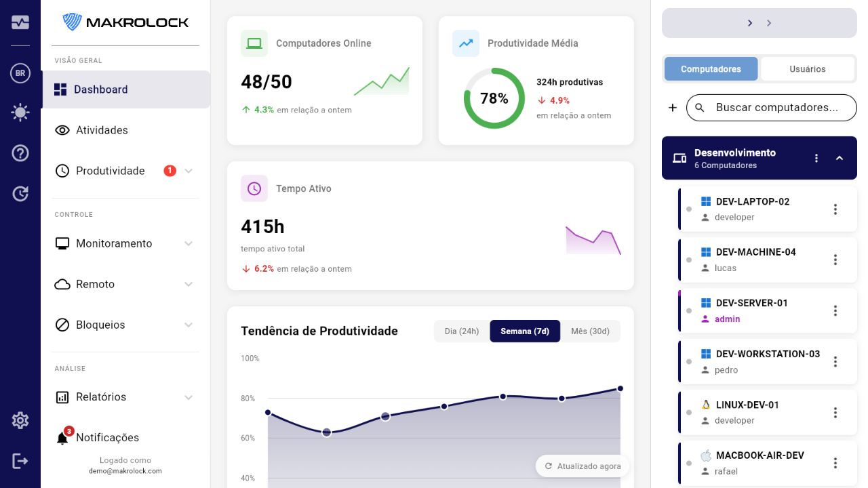Select the MACBOOK-AIR-DEV computer
868x488 pixels.
point(768,464)
